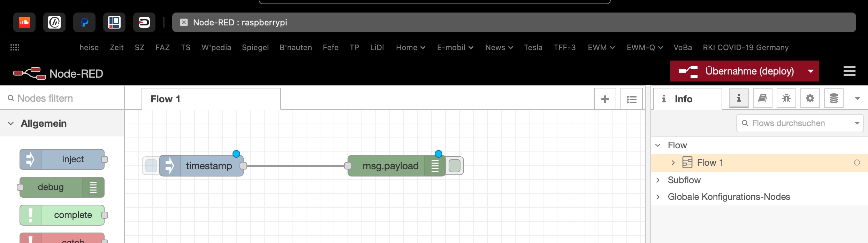Open the E-mobil bookmarks folder
868x243 pixels.
pos(455,47)
